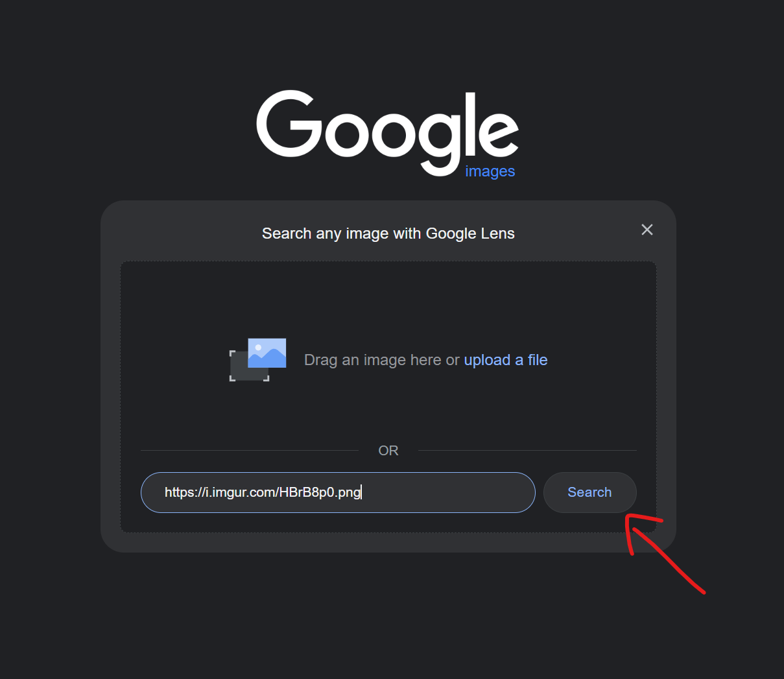Viewport: 784px width, 679px height.
Task: Focus the image link input field
Action: [338, 492]
